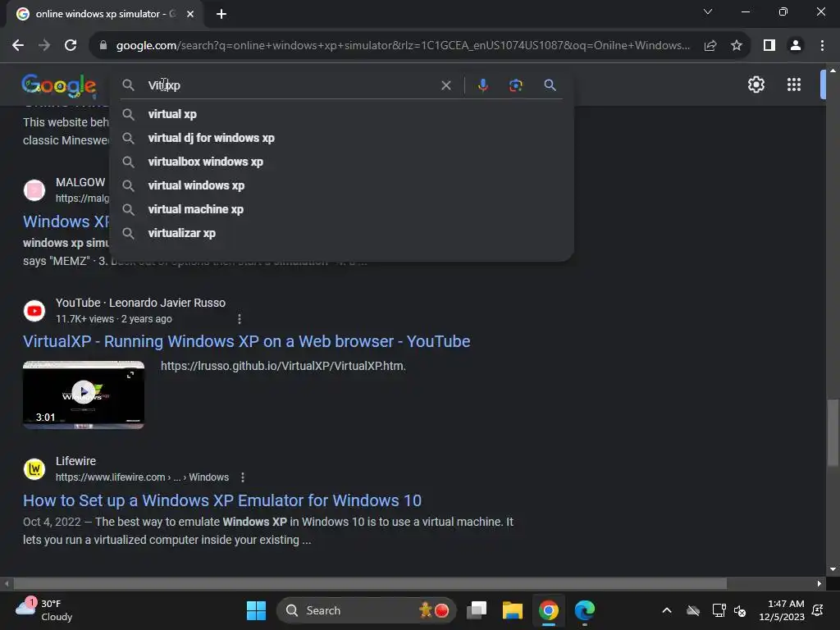The width and height of the screenshot is (840, 630).
Task: Start a voice search with the microphone
Action: [x=482, y=85]
